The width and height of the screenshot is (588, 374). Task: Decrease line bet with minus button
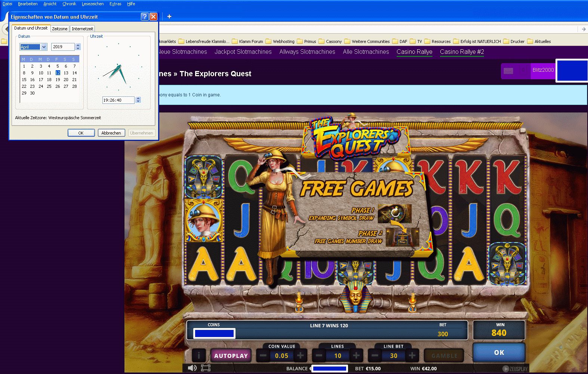click(x=375, y=356)
